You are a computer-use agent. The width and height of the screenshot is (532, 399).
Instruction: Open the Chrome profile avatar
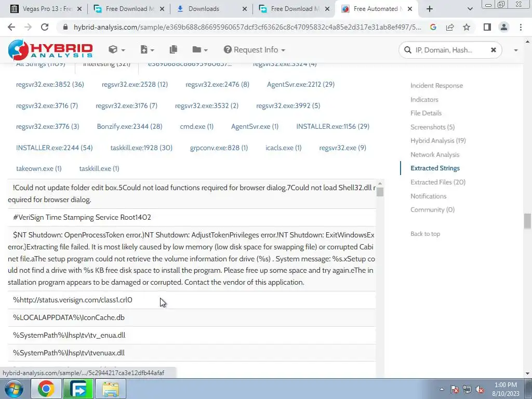click(x=504, y=27)
